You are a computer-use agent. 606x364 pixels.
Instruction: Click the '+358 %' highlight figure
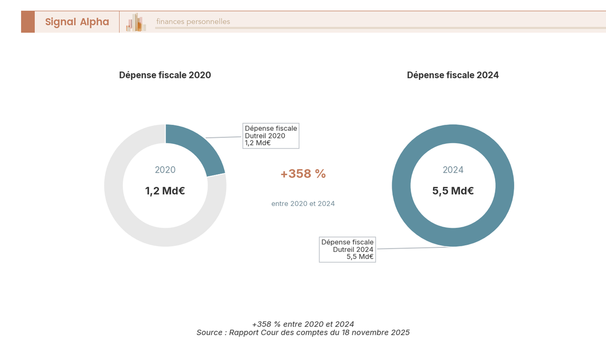(x=303, y=174)
